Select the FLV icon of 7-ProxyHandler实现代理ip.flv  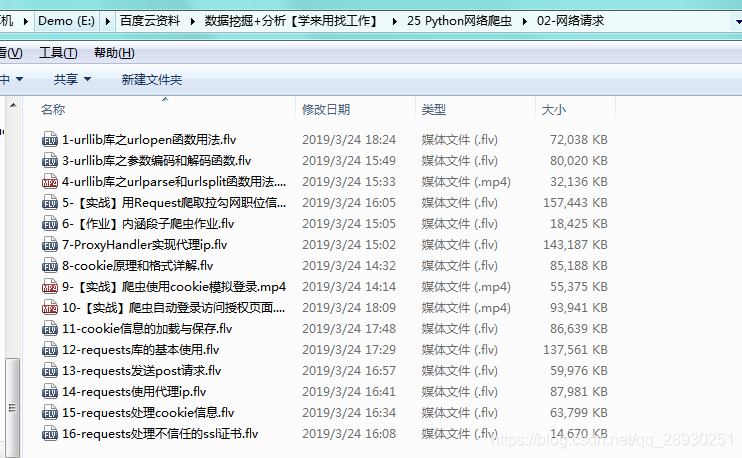click(x=50, y=245)
